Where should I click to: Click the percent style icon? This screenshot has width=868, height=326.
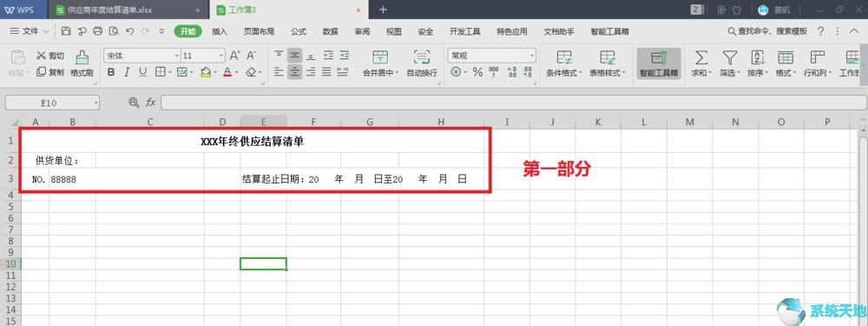[x=477, y=72]
